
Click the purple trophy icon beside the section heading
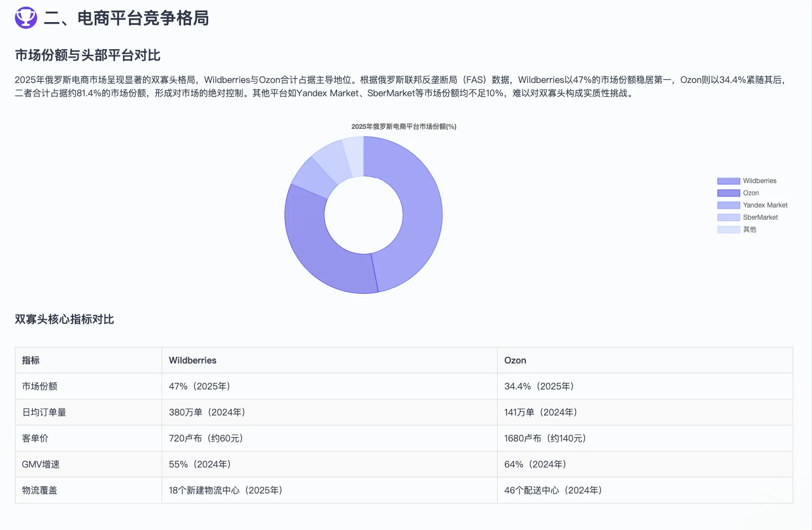tap(25, 18)
